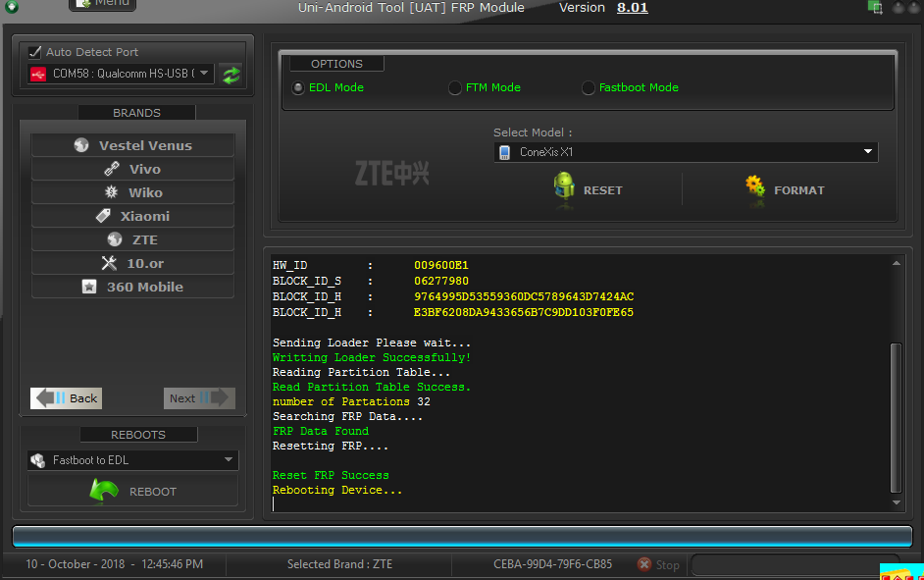Click the 'Read Partition Table Success.' line
This screenshot has width=924, height=580.
(371, 387)
